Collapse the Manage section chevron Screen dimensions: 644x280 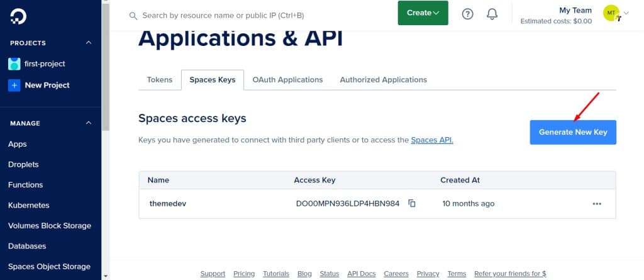tap(89, 123)
